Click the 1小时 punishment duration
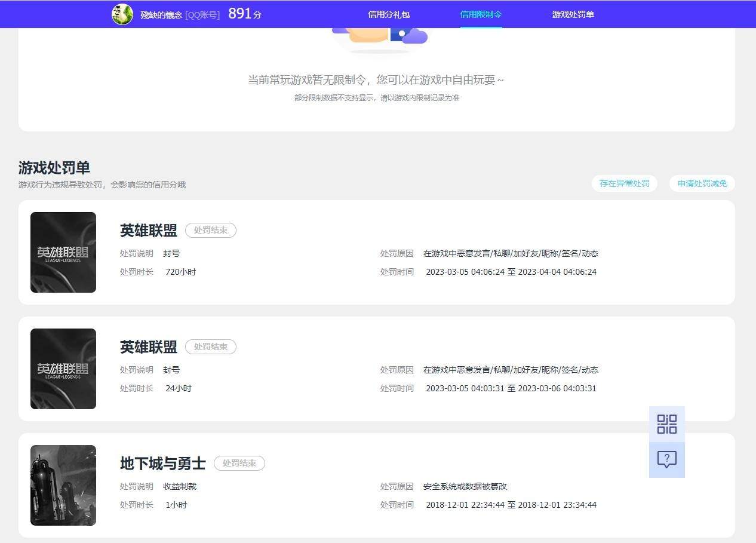This screenshot has width=756, height=543. coord(176,505)
